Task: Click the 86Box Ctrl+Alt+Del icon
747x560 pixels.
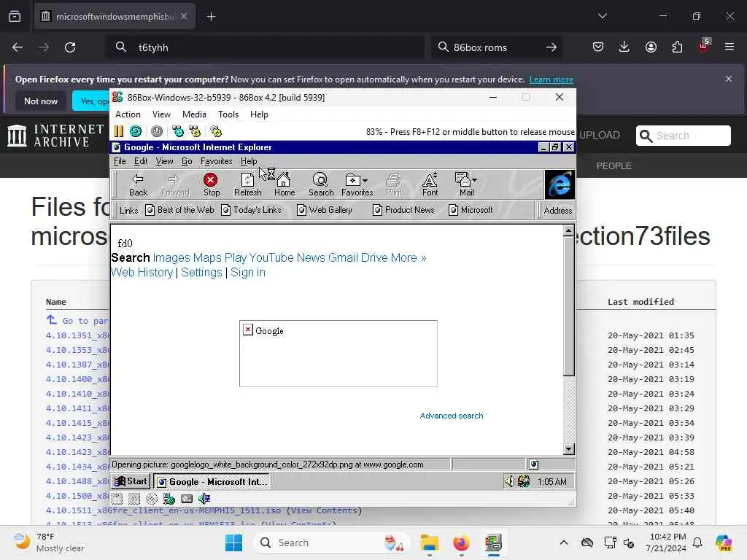Action: pos(178,131)
